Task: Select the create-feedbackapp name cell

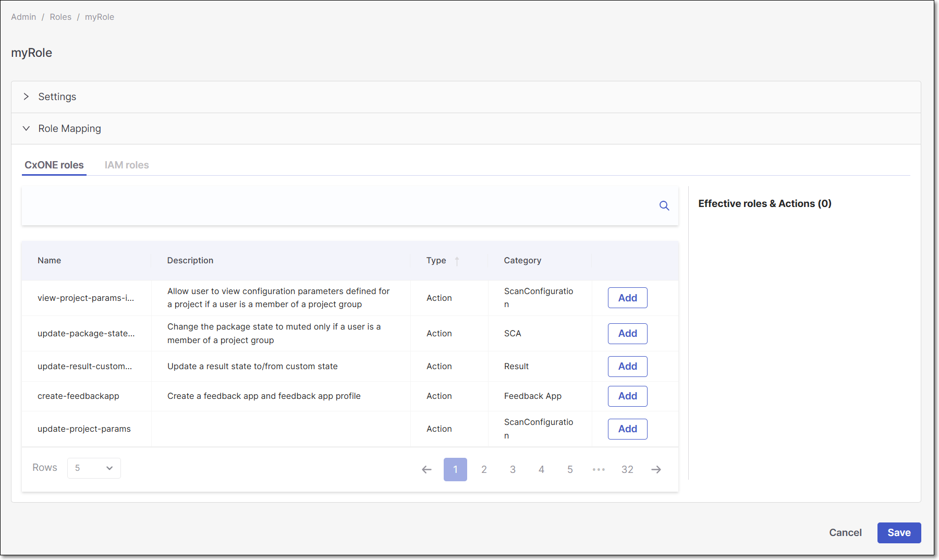Action: click(x=78, y=396)
